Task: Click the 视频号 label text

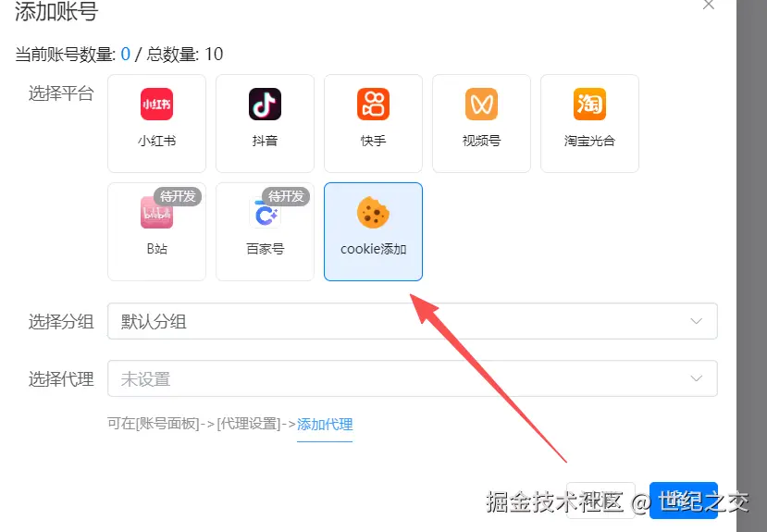Action: 481,141
